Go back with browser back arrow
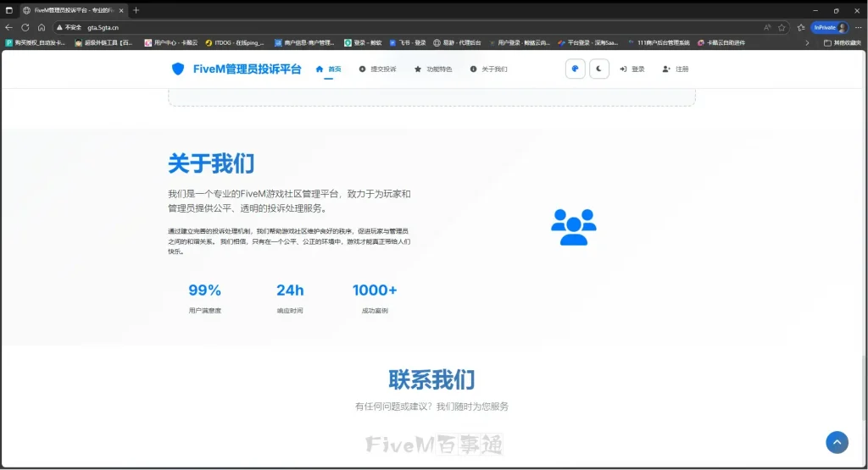This screenshot has width=868, height=470. (8, 27)
